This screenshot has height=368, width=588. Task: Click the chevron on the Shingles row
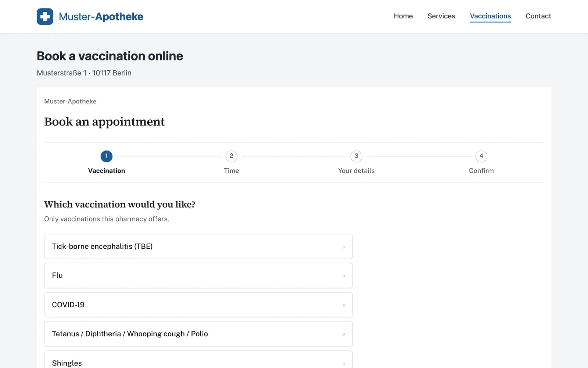pyautogui.click(x=344, y=364)
